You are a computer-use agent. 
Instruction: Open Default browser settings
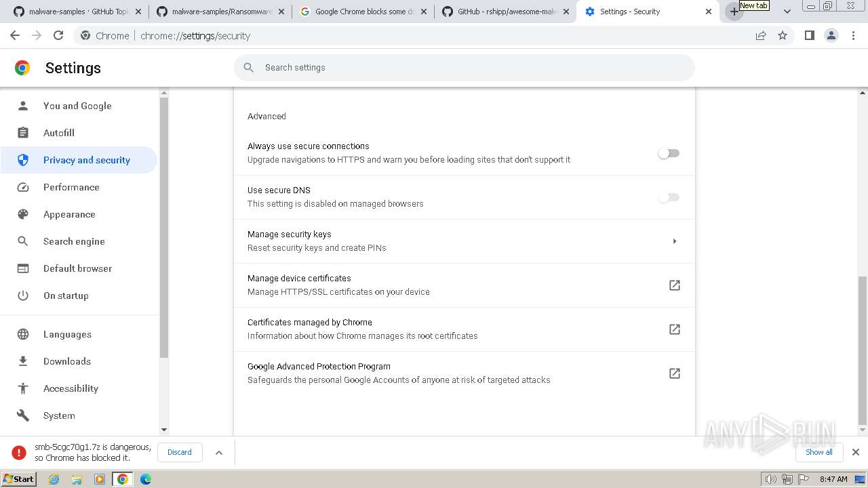pyautogui.click(x=79, y=268)
